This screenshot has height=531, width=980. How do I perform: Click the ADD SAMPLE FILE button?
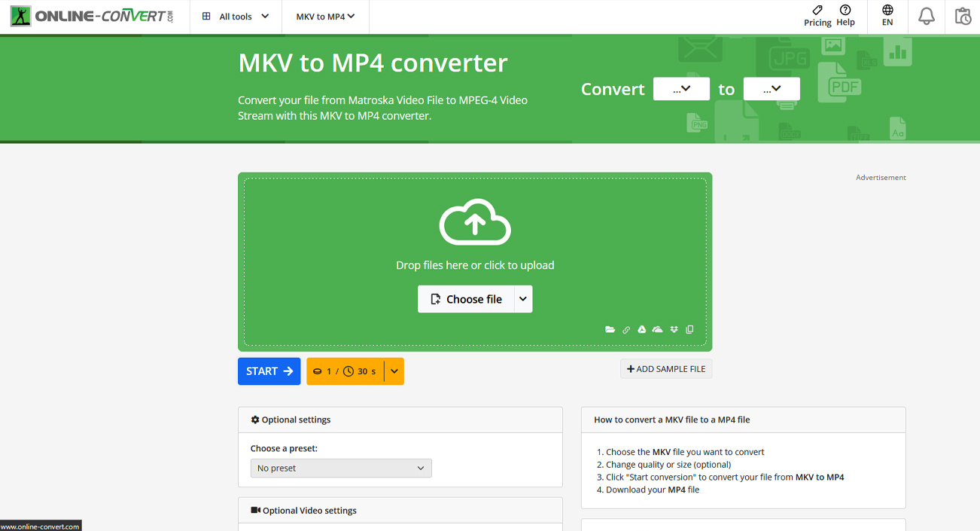(x=666, y=369)
